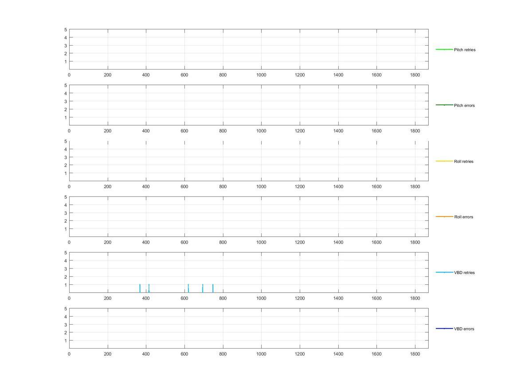Click the VBD retries spike just after 400
The width and height of the screenshot is (532, 392).
pos(149,288)
